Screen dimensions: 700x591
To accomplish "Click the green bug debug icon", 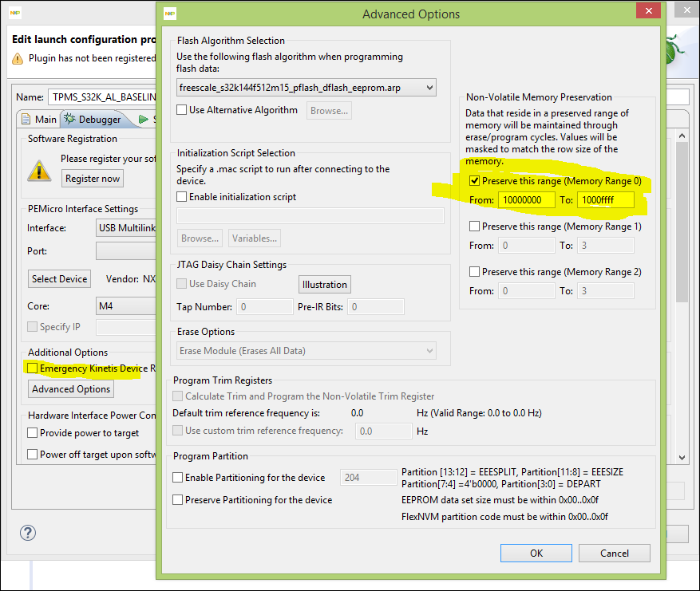I will click(x=674, y=50).
